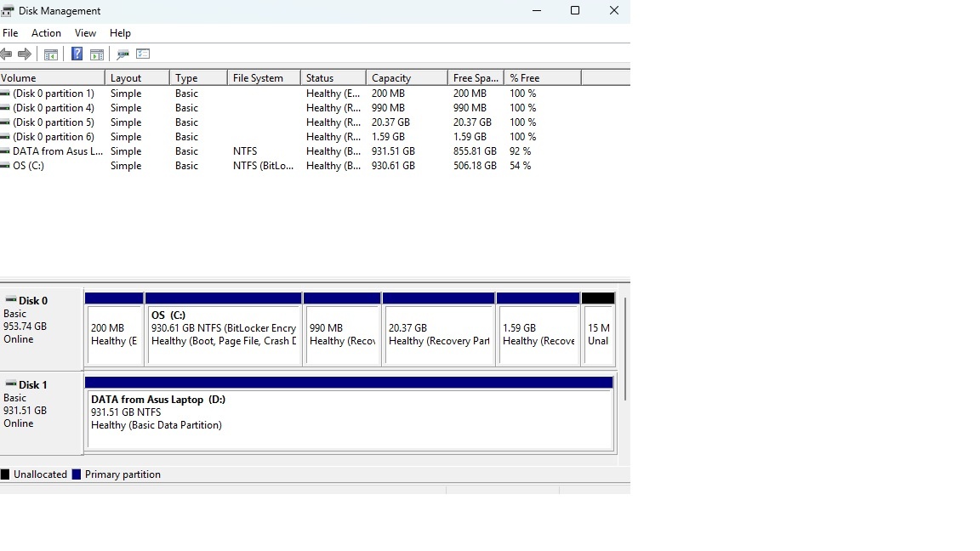The height and width of the screenshot is (551, 980).
Task: Sort by the Status column header
Action: point(333,78)
